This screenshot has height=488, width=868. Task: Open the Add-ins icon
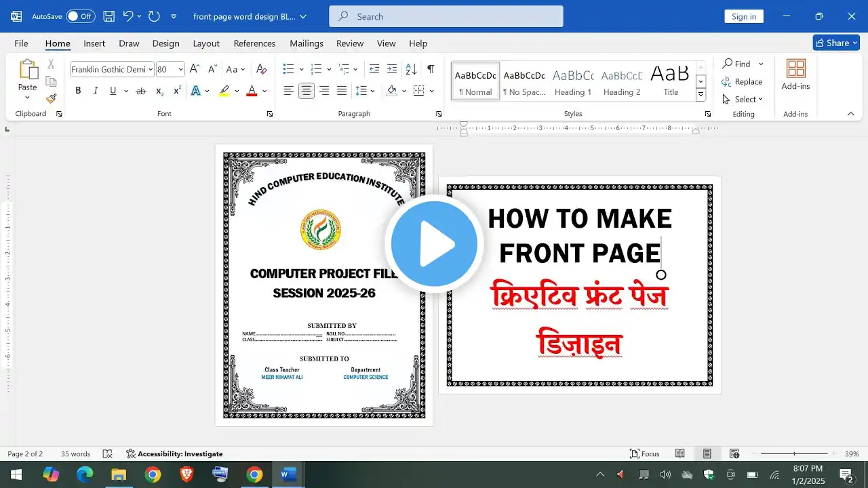[x=795, y=75]
